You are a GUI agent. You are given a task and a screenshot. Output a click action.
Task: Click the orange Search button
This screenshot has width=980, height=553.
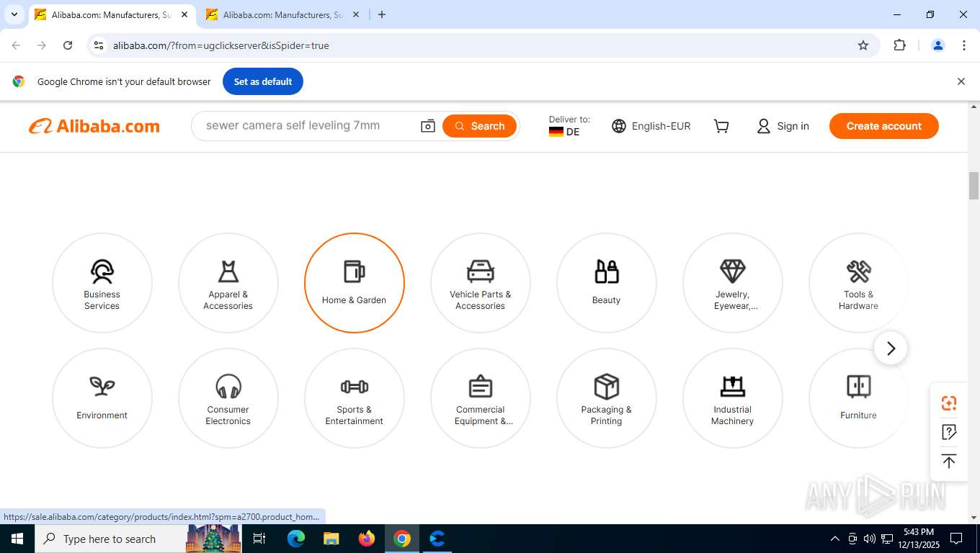click(x=480, y=126)
